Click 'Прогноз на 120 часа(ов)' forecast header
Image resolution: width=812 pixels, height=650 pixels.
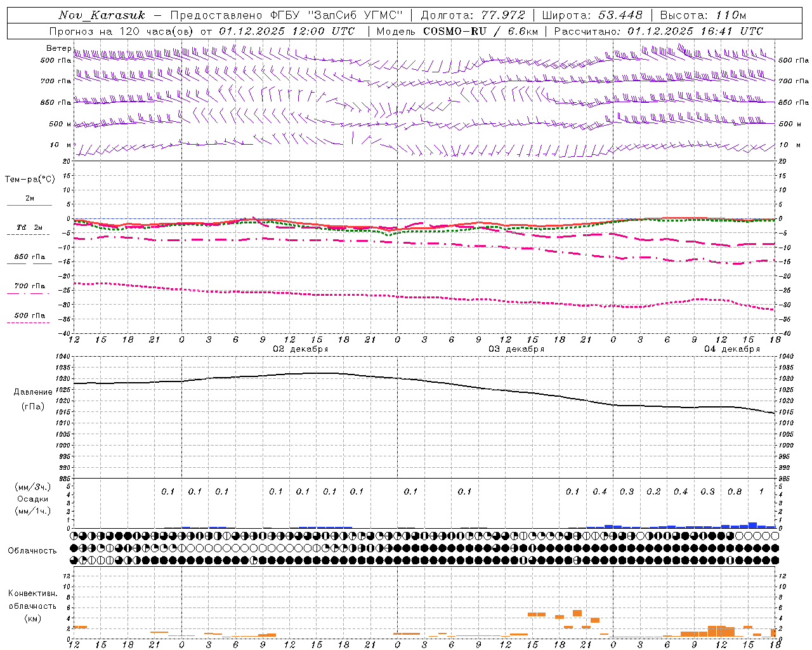122,31
